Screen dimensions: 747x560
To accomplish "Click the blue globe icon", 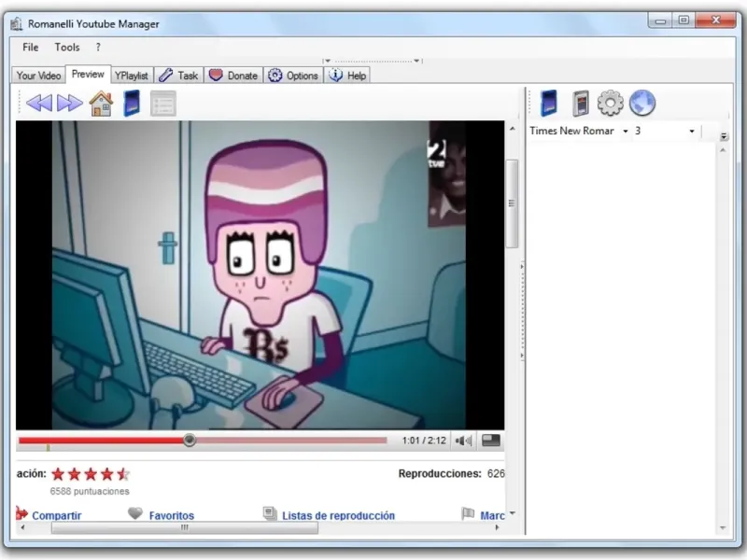I will coord(642,103).
